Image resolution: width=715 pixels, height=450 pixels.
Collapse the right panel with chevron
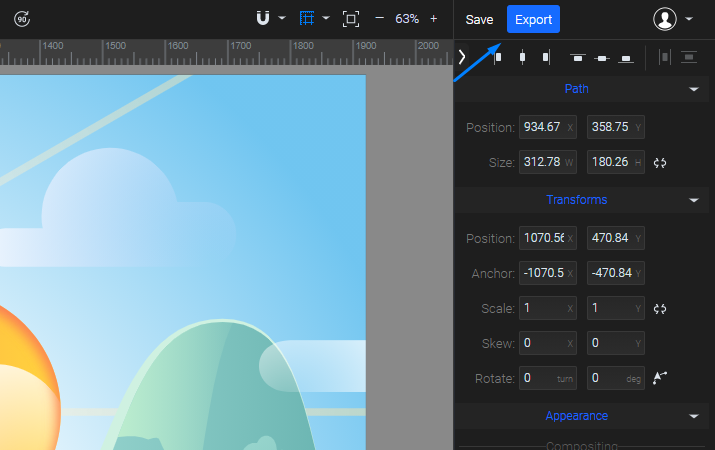pos(461,57)
